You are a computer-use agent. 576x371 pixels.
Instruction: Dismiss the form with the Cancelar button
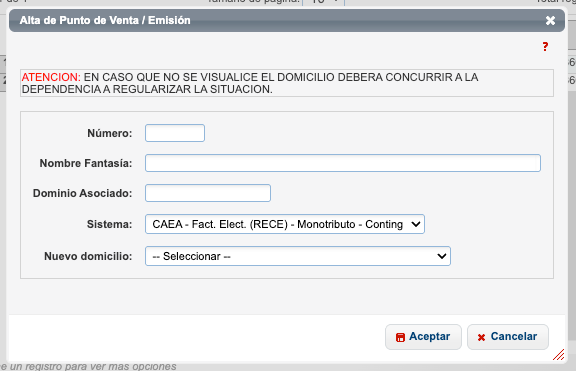(508, 337)
